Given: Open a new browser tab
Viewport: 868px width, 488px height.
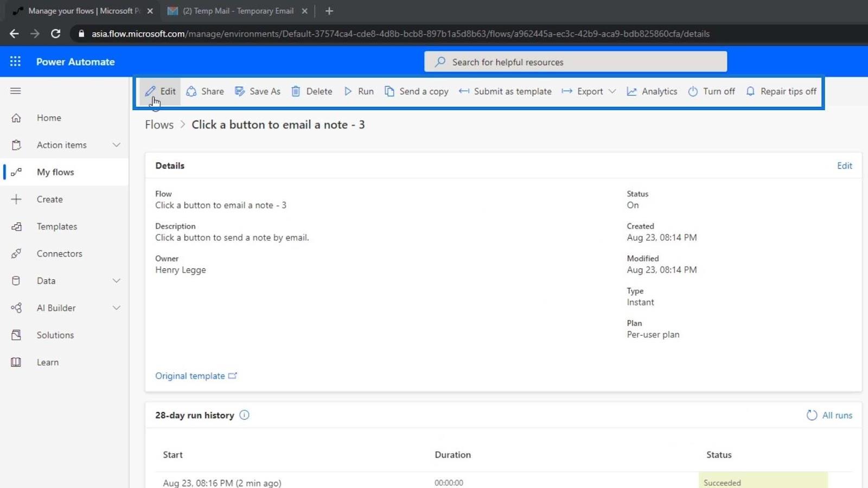Looking at the screenshot, I should (x=329, y=11).
